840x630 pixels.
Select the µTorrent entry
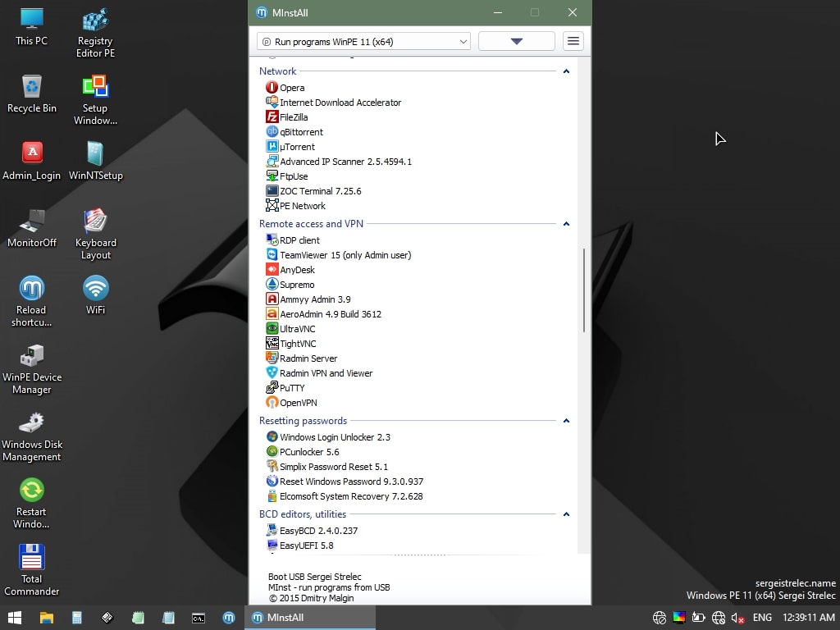[x=290, y=147]
